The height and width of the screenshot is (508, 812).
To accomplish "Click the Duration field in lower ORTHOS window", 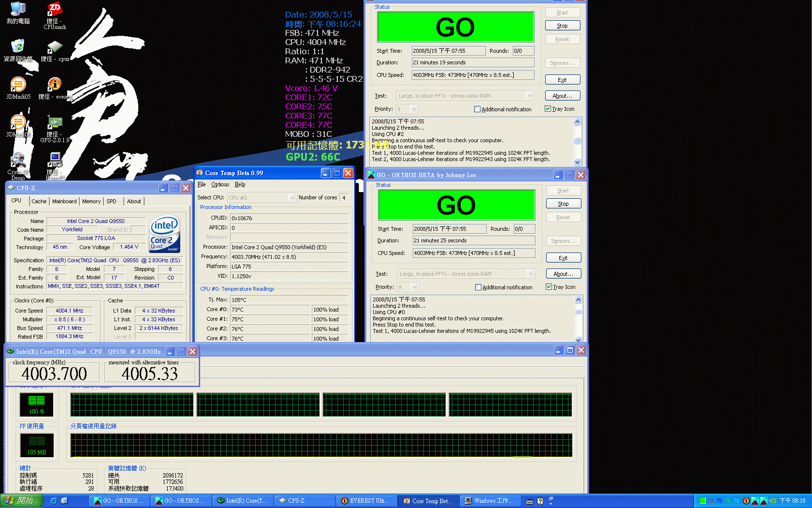I will [474, 240].
